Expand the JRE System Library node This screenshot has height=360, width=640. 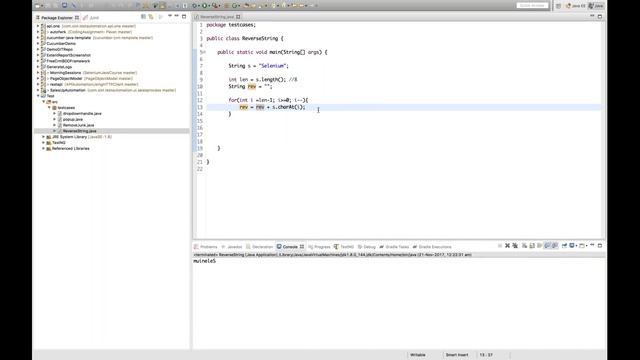tap(44, 137)
